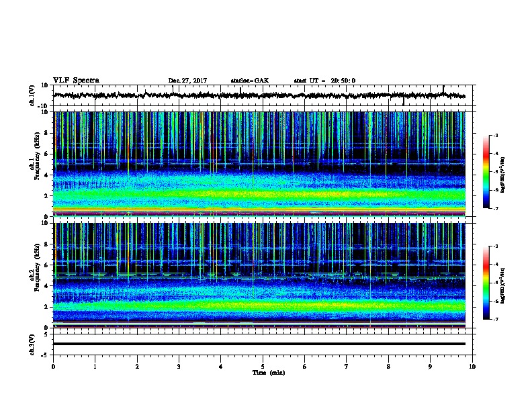Click the "-7" label on ch.2 color scale
This screenshot has width=532, height=411.
[495, 320]
